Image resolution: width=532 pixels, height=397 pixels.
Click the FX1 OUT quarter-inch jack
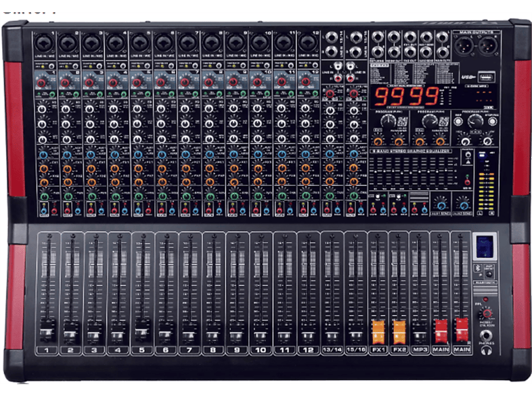410,37
